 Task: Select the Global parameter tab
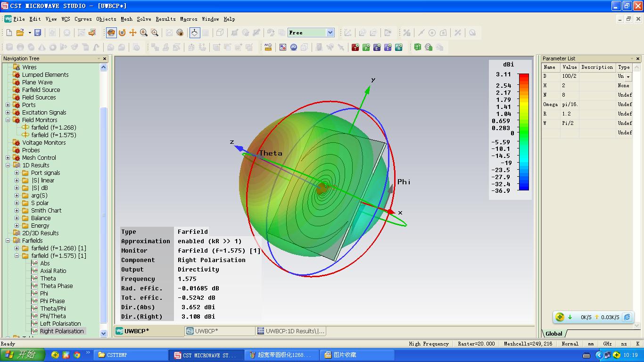(x=553, y=334)
